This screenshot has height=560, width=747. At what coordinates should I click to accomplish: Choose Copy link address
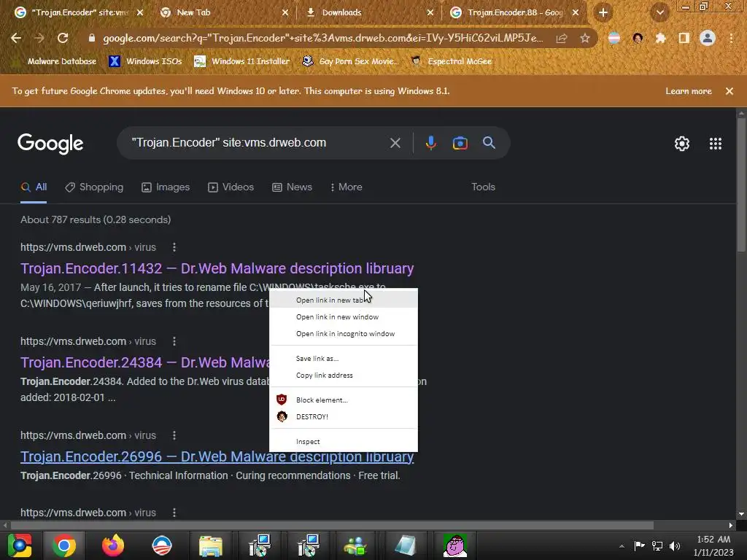pos(344,376)
